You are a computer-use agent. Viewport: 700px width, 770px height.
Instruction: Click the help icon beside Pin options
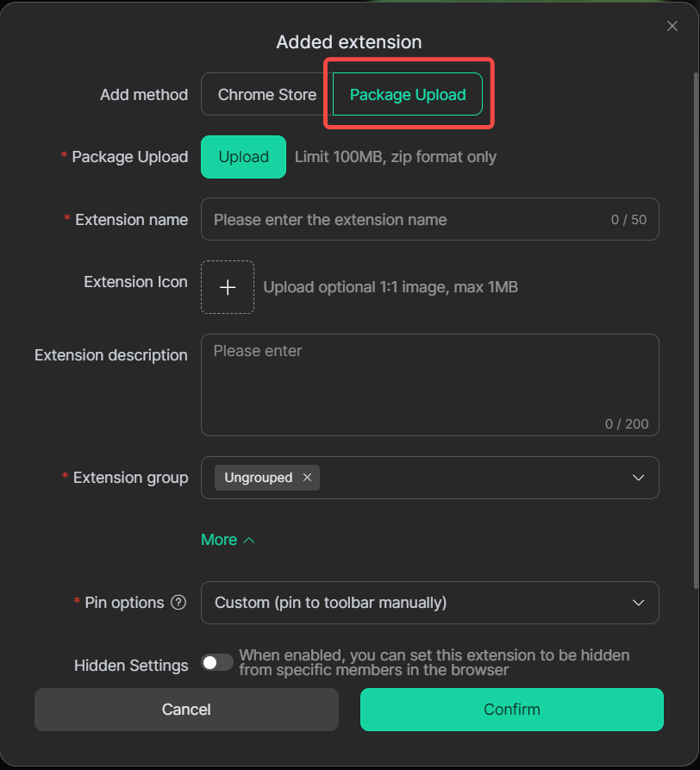[x=178, y=603]
